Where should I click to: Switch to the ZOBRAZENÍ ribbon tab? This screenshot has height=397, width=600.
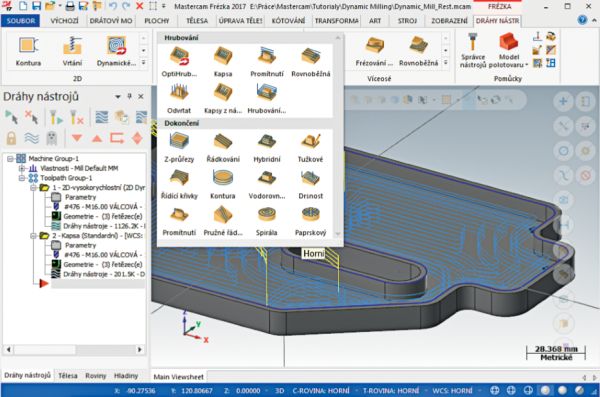click(x=449, y=21)
